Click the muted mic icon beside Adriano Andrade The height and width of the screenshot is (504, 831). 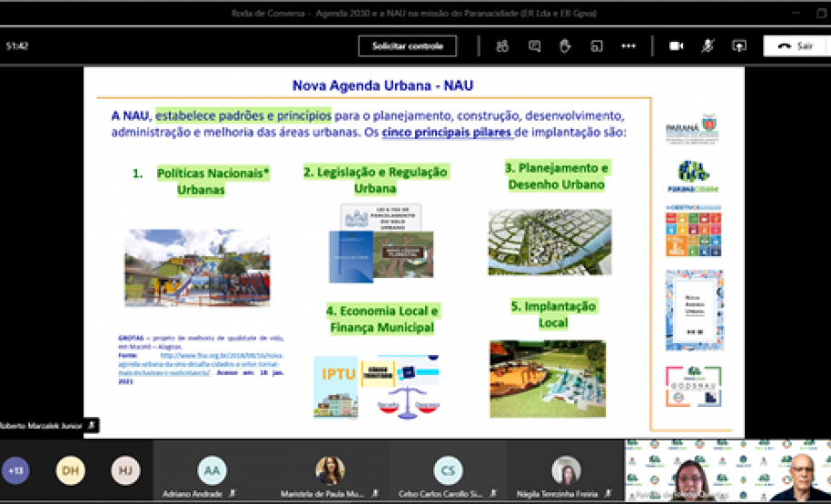point(232,494)
